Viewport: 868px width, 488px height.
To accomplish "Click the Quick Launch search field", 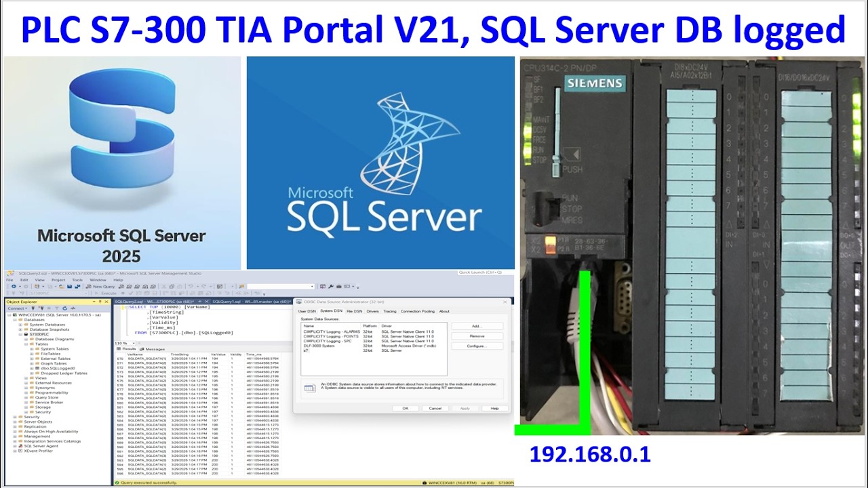I will click(486, 272).
